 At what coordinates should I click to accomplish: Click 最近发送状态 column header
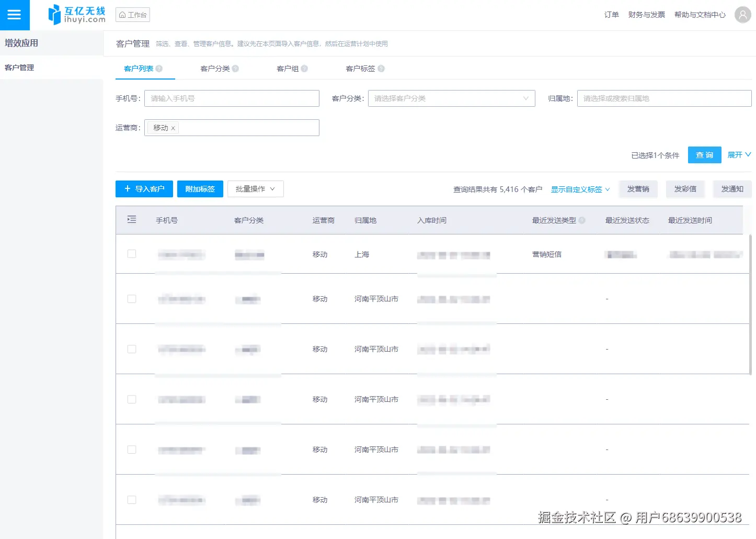tap(627, 220)
